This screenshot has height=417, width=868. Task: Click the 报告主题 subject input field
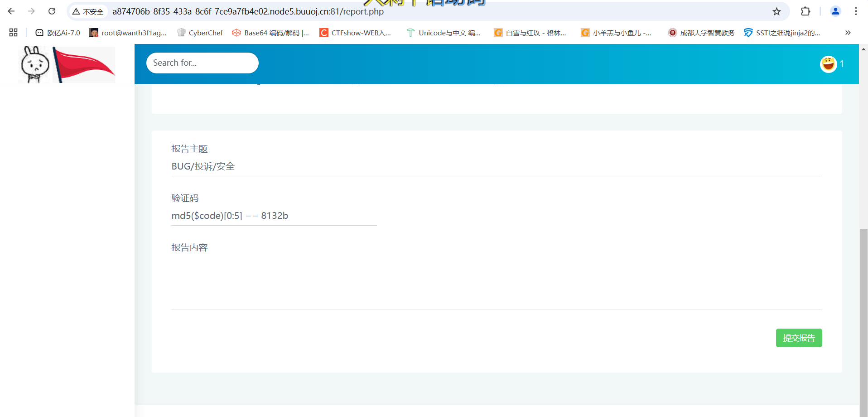(x=496, y=166)
